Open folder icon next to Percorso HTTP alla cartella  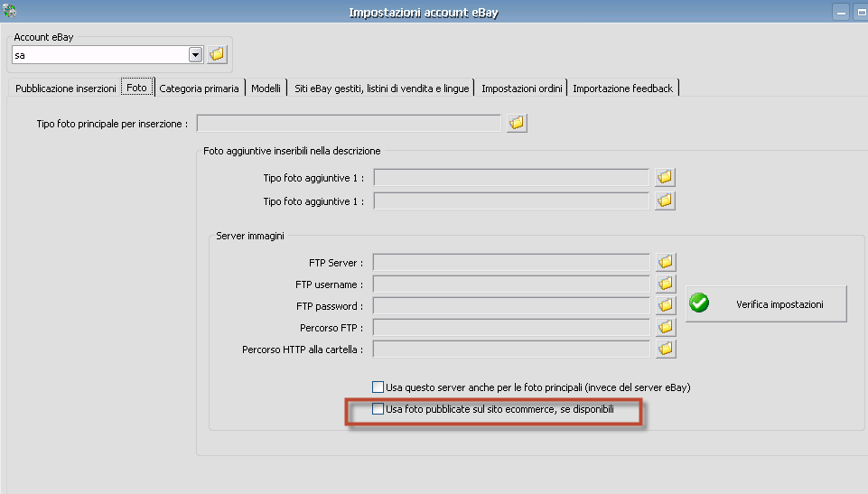click(x=666, y=349)
